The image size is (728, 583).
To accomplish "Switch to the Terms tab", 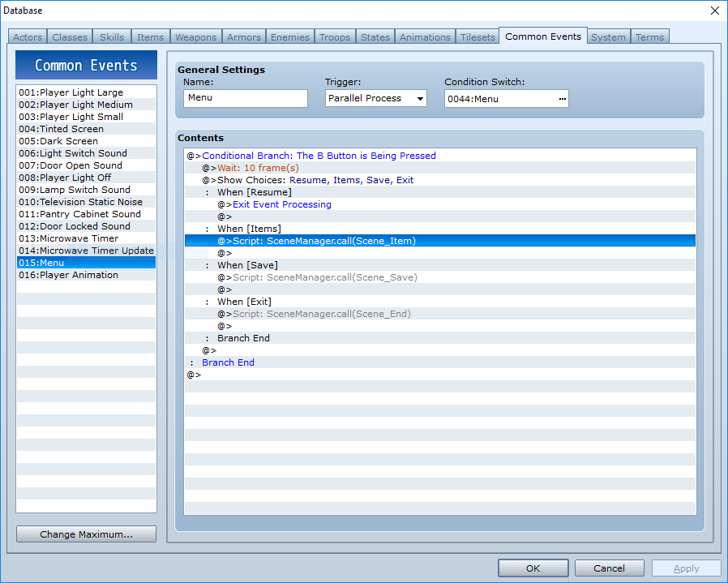I will (x=649, y=37).
